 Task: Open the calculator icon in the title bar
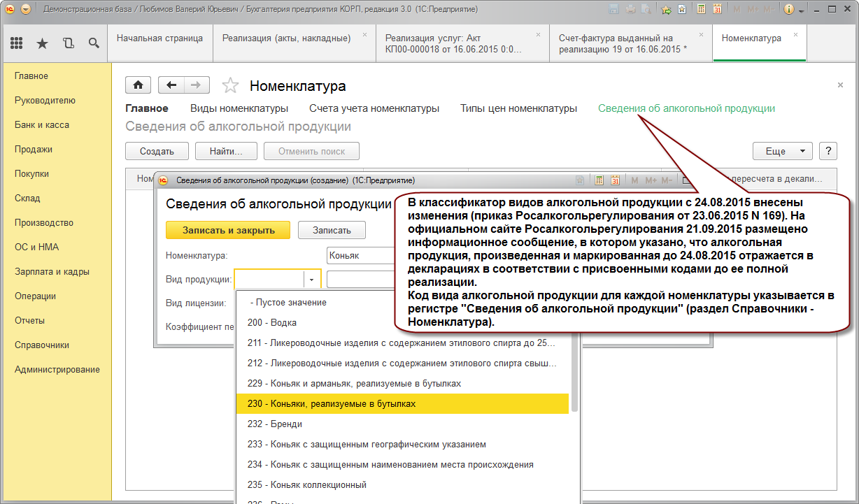[x=701, y=10]
